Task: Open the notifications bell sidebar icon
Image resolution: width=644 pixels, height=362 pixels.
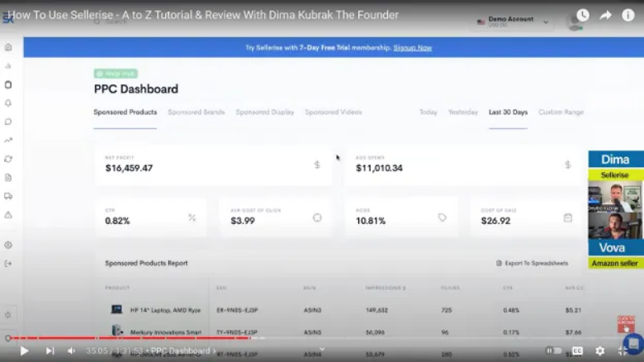Action: [x=8, y=102]
